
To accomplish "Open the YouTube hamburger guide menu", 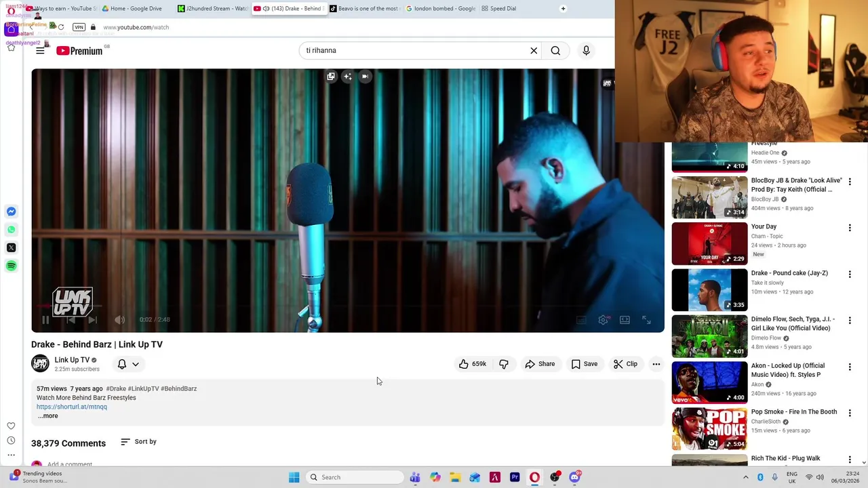I will coord(40,51).
